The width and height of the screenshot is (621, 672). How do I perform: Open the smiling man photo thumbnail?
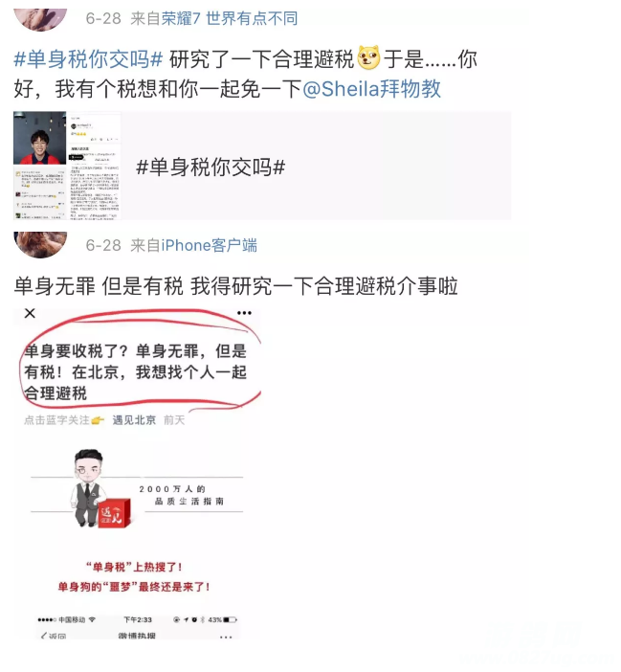pos(40,139)
